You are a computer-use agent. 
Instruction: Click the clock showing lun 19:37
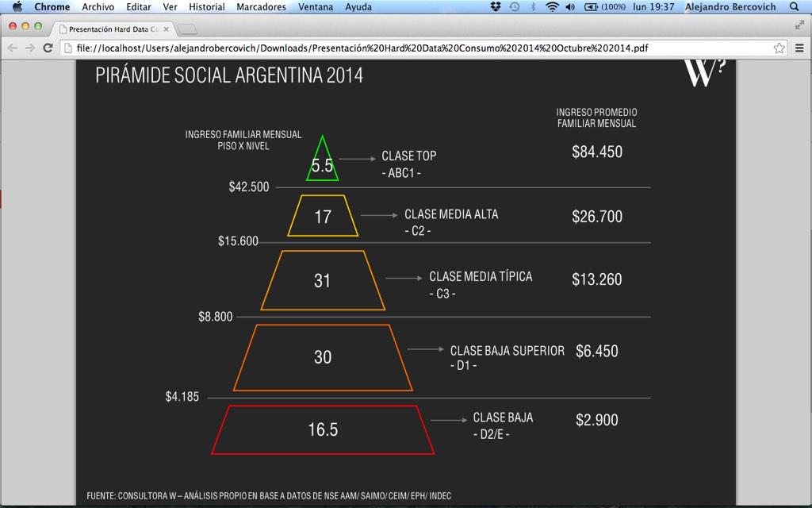[x=653, y=6]
